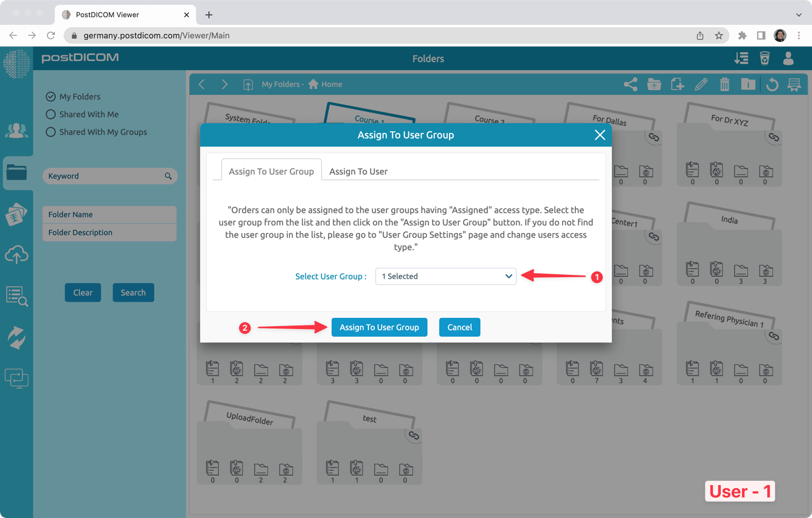Refresh the folder view with the reload icon

point(771,84)
